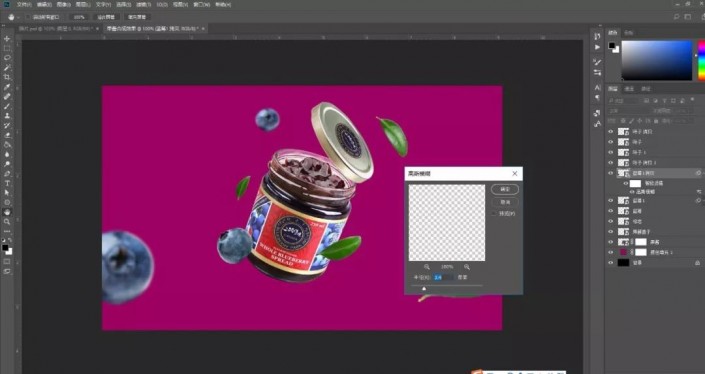
Task: Select the Magic Wand tool
Action: [x=7, y=67]
